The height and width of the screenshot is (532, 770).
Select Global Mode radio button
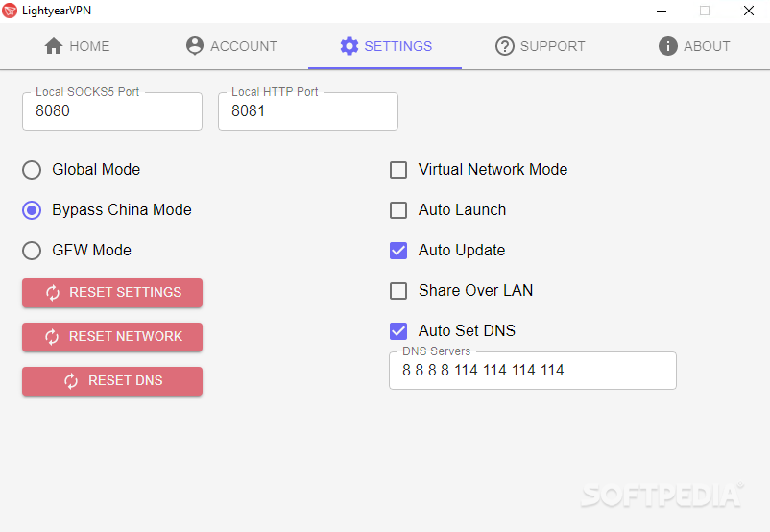32,170
